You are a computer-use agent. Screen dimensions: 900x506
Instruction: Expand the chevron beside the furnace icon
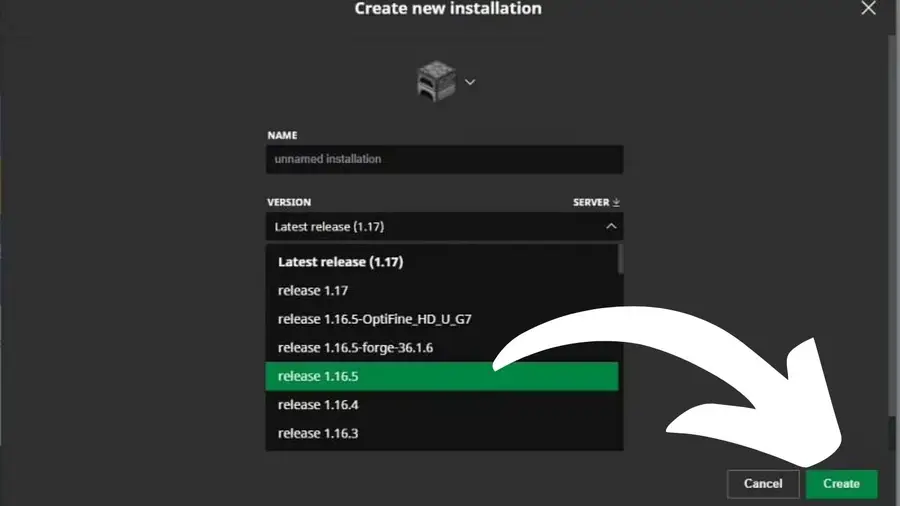(x=470, y=82)
